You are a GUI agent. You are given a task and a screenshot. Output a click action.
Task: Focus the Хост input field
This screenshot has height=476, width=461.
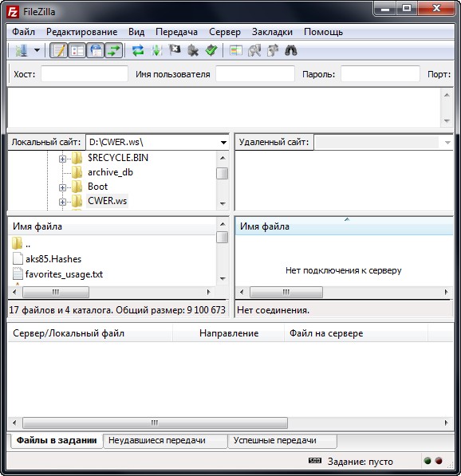[x=85, y=74]
